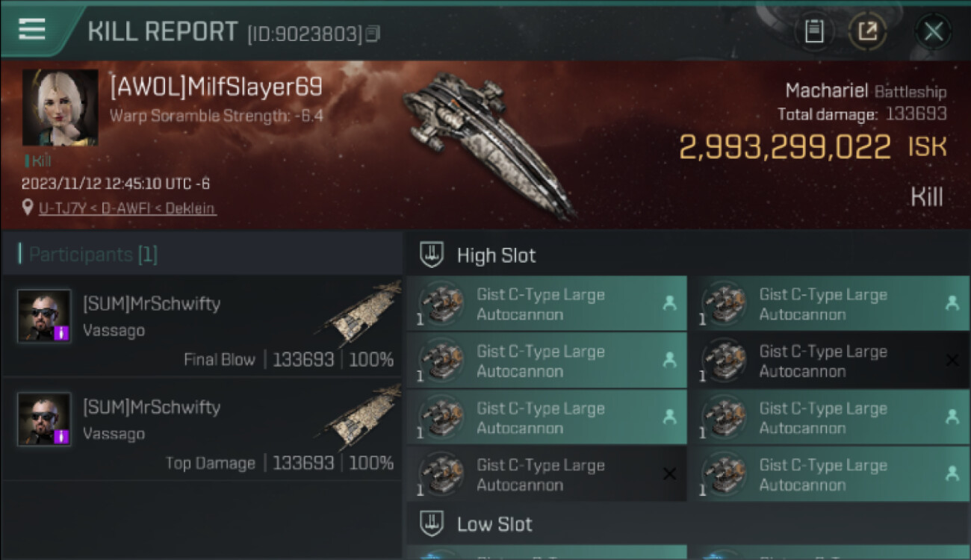
Task: Click the clipboard icon in top bar
Action: pos(813,31)
